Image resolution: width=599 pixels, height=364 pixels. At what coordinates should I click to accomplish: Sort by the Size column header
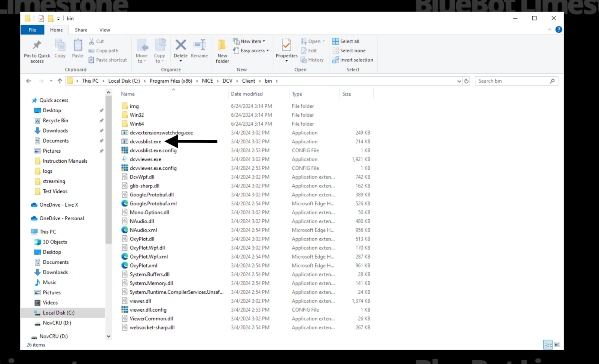pyautogui.click(x=347, y=94)
